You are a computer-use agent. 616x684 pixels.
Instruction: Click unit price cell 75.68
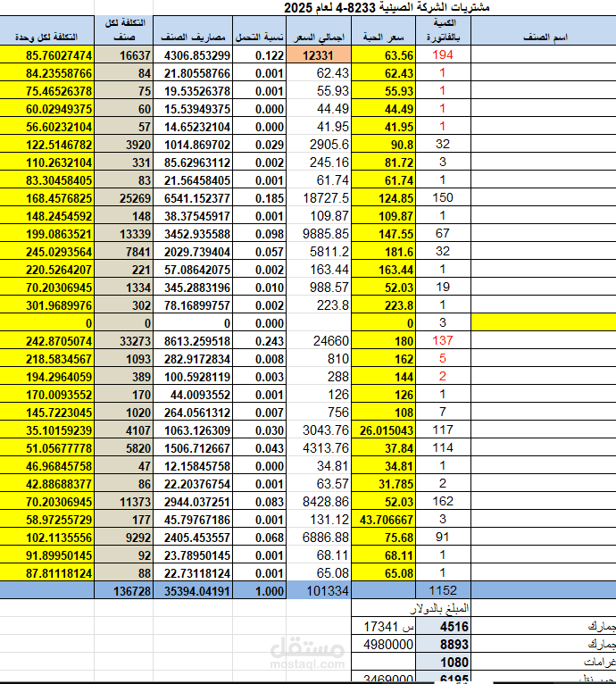(384, 538)
